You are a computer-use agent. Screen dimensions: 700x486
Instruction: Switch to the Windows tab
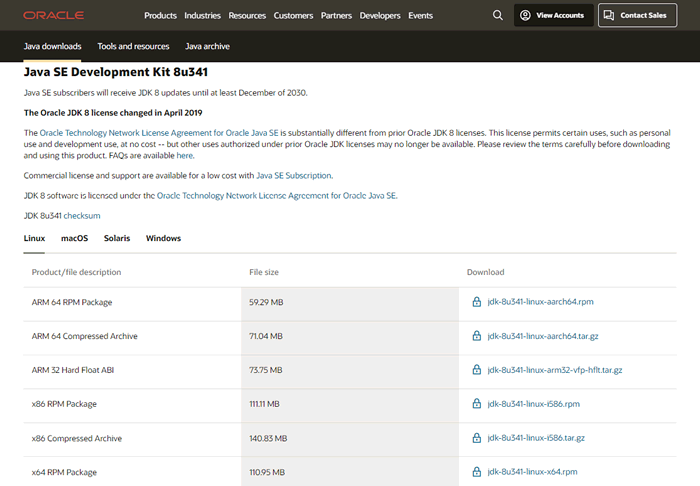pyautogui.click(x=163, y=238)
